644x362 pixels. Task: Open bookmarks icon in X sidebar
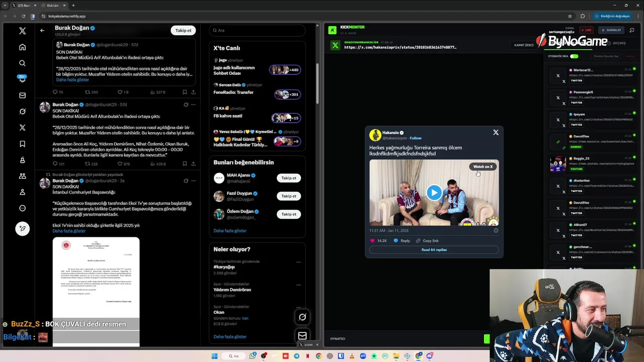[x=22, y=144]
